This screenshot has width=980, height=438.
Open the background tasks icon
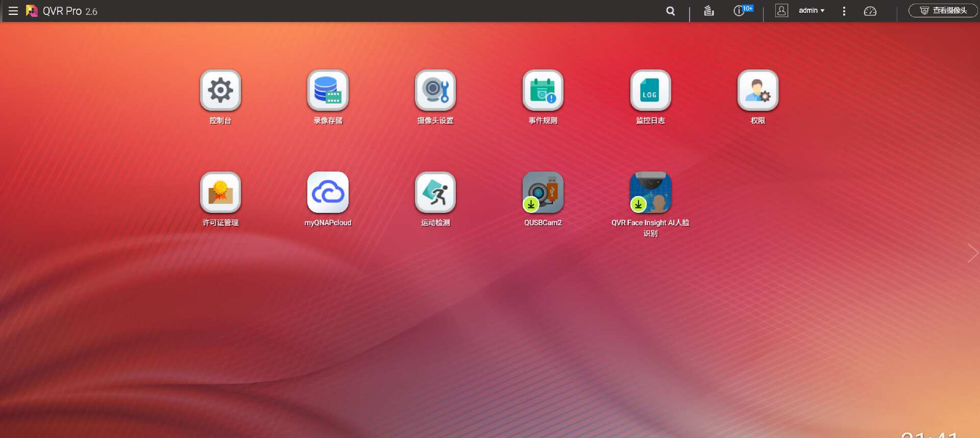pos(709,11)
